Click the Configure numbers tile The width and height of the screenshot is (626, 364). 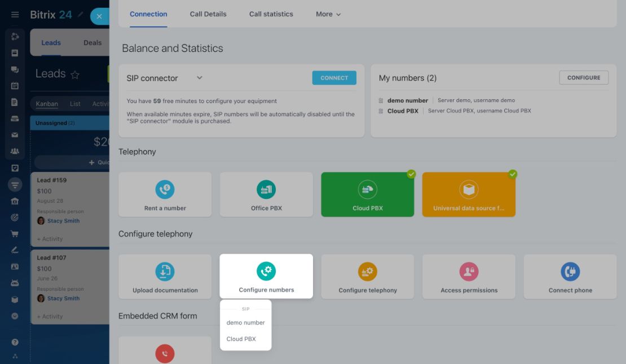pos(266,276)
